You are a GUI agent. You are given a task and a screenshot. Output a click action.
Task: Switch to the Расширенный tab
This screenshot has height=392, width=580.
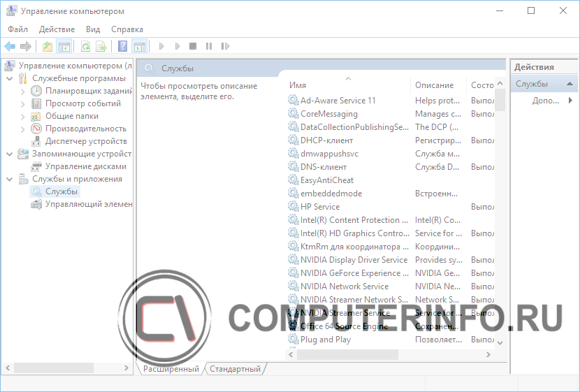(171, 369)
